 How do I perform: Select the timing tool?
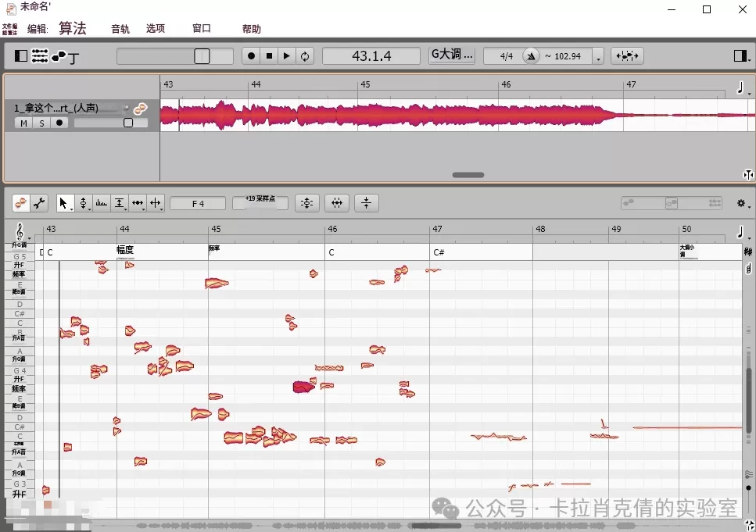[138, 203]
